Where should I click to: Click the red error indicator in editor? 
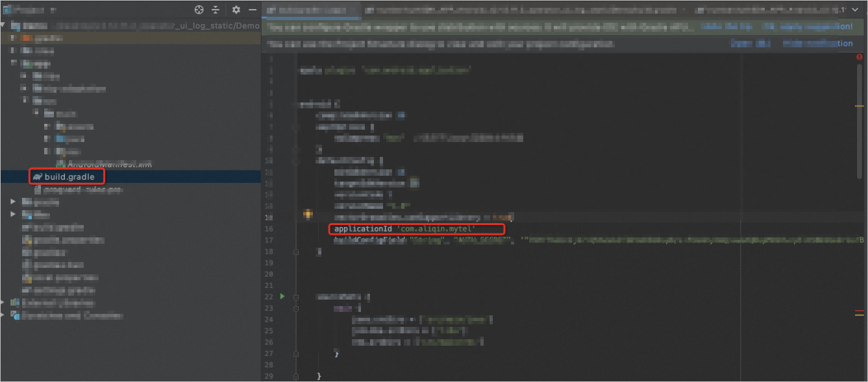[860, 57]
